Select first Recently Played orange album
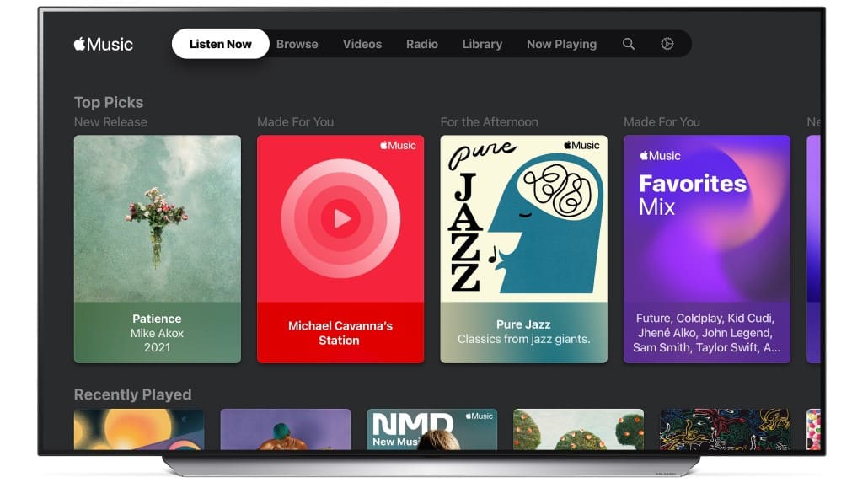 coord(139,429)
